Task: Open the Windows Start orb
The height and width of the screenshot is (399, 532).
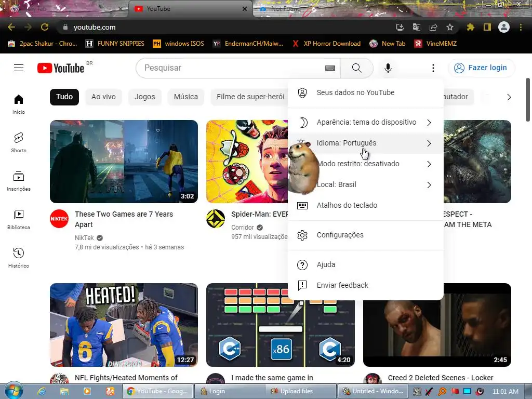Action: 14,390
